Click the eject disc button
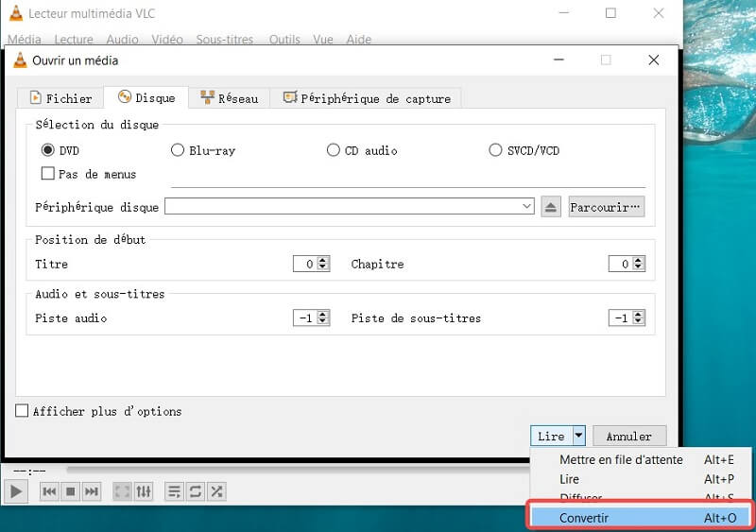 [x=551, y=207]
